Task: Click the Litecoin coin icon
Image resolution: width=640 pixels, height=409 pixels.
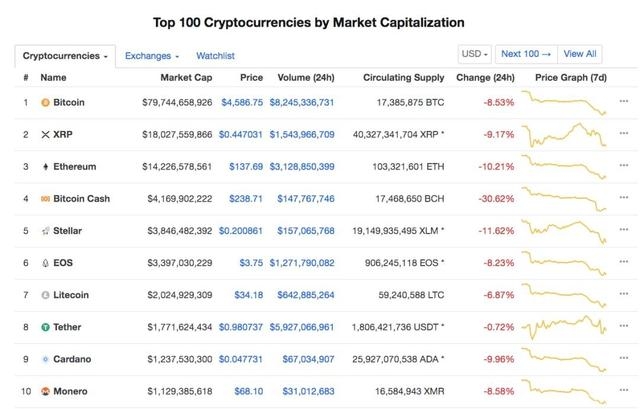Action: pos(44,295)
